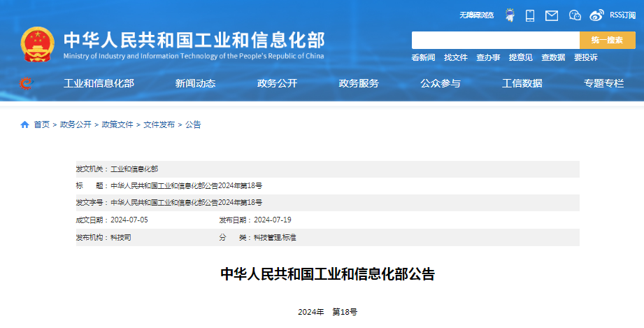Select the 发文字号 row document number text

pyautogui.click(x=186, y=203)
